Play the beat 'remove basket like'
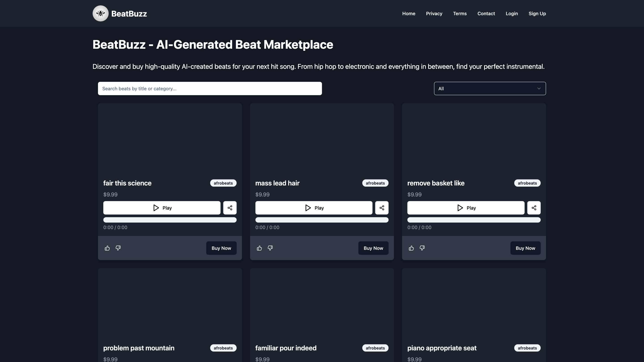 point(466,208)
